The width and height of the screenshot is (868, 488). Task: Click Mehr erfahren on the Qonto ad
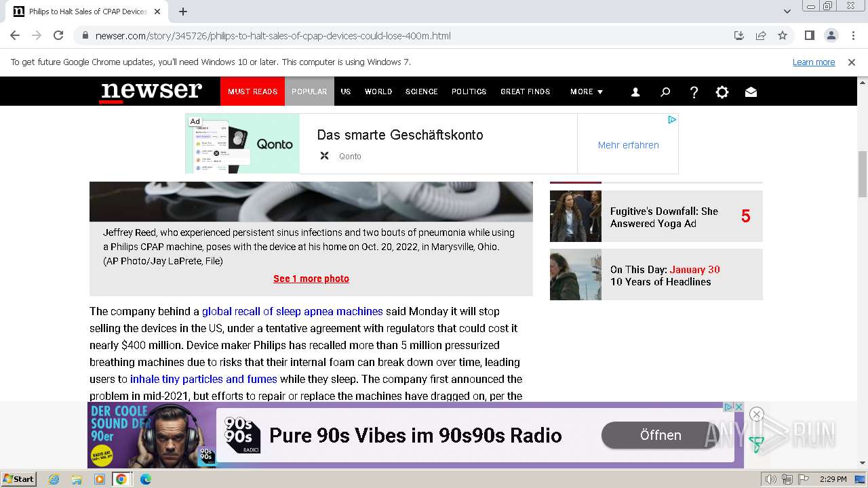[x=628, y=145]
